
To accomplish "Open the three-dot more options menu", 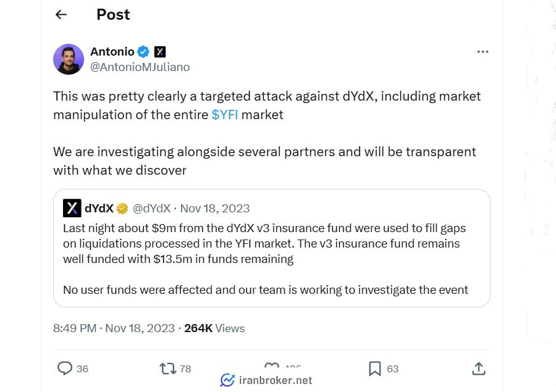I will click(482, 52).
